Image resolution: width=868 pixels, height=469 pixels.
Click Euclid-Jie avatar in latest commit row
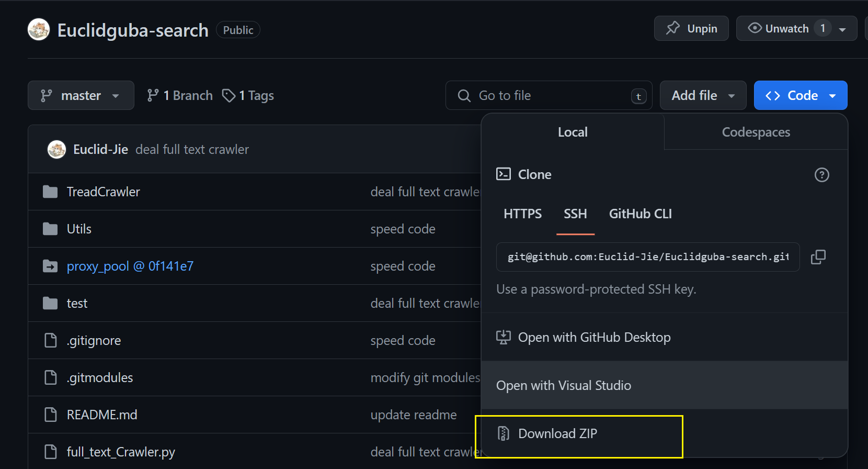click(56, 149)
